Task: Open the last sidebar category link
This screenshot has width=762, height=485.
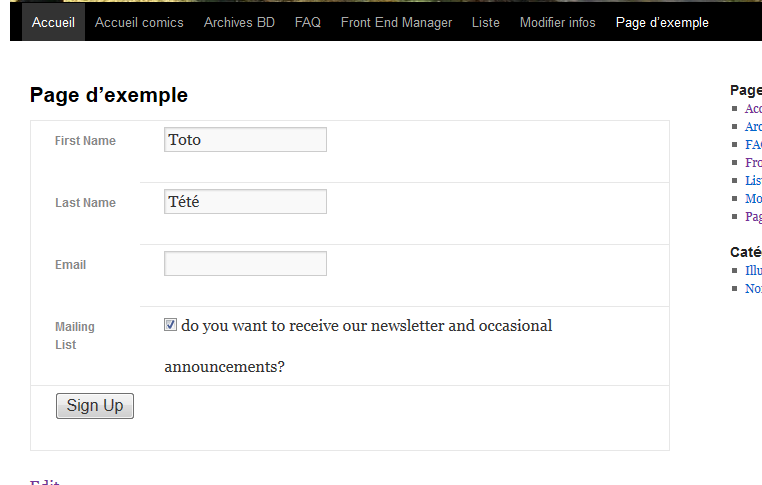Action: [x=753, y=288]
